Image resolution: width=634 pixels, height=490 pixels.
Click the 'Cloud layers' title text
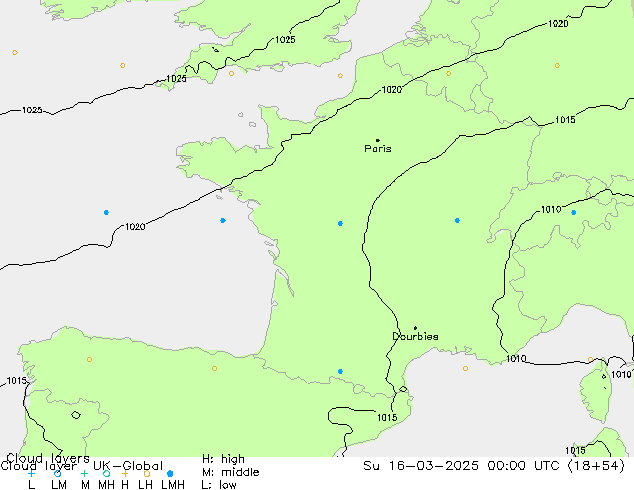coord(48,458)
